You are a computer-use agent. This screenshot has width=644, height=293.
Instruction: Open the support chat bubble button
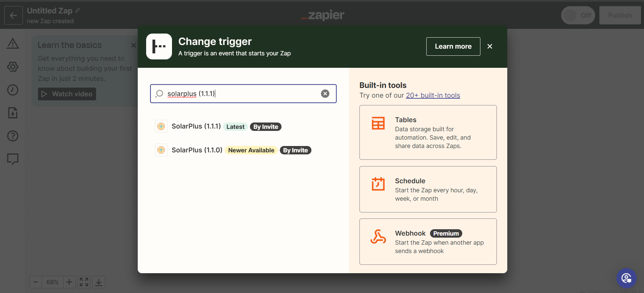626,278
